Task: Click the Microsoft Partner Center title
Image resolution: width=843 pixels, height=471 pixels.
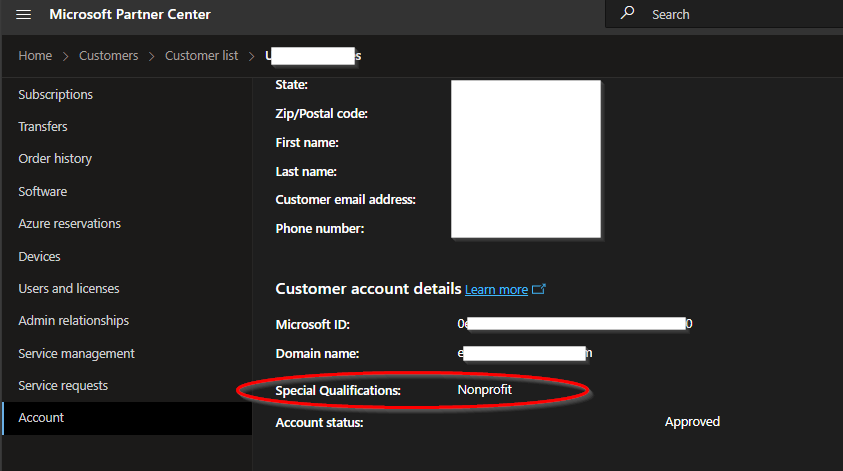Action: click(x=130, y=15)
